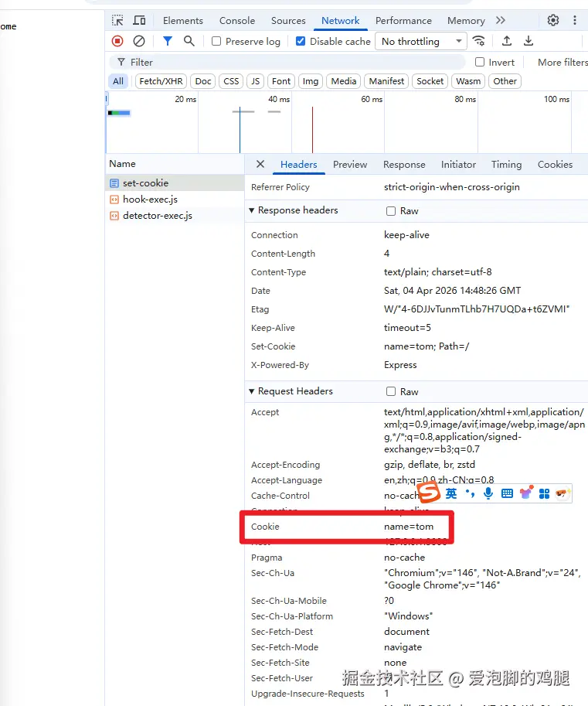Open the Sogou toolbox grid icon

click(544, 494)
